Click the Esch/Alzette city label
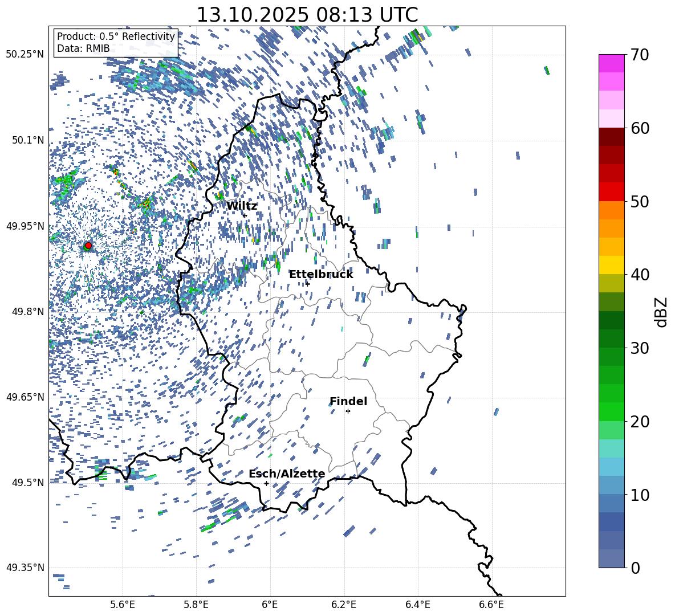This screenshot has width=675, height=616. coord(287,474)
